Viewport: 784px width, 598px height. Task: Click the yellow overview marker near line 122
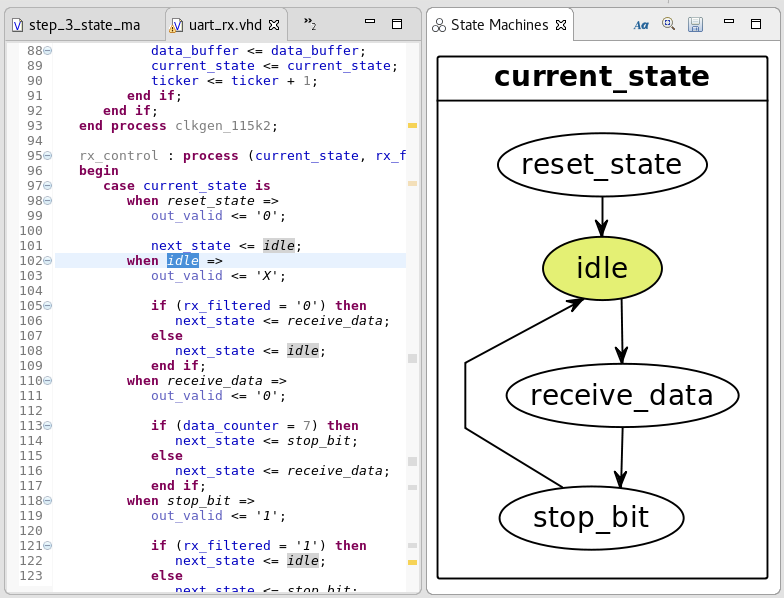(x=412, y=562)
